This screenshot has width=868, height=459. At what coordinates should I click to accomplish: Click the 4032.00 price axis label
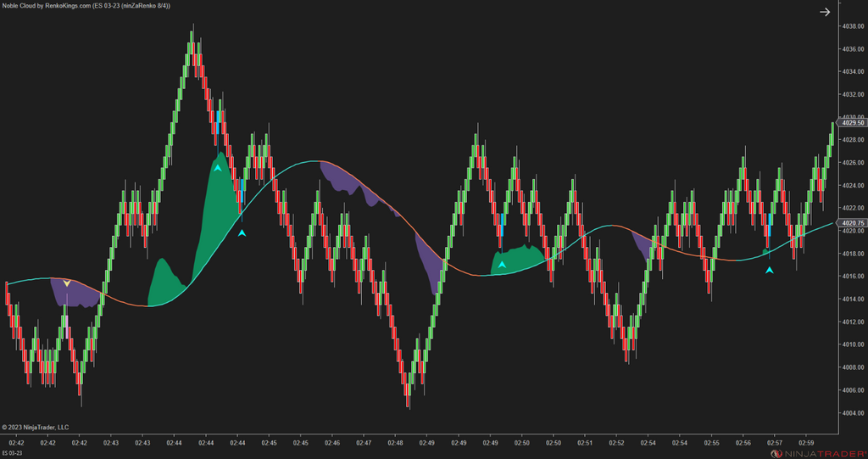854,94
